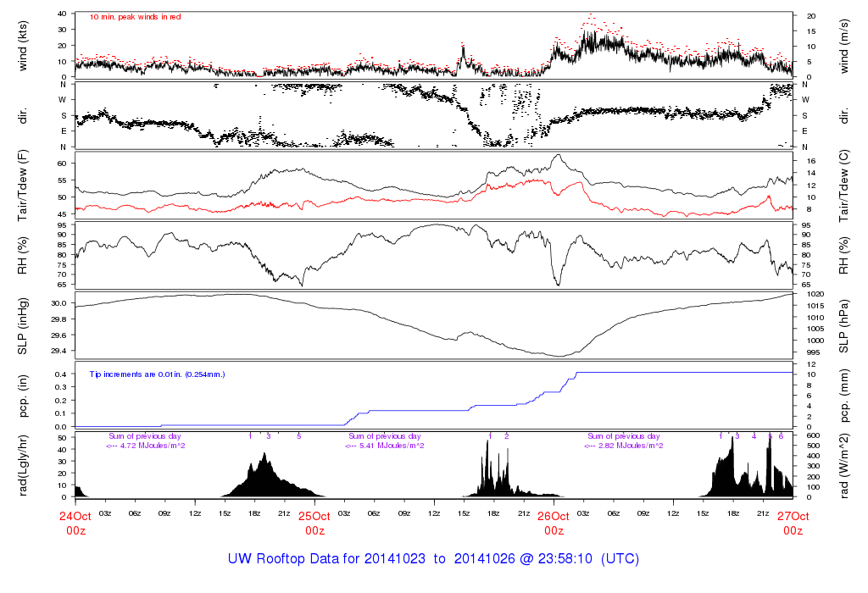Select the '24Oct 00z' date label
The width and height of the screenshot is (868, 593).
75,524
